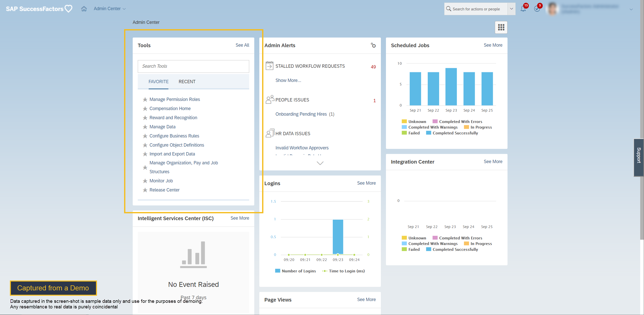
Task: Click the home icon in header
Action: point(84,9)
